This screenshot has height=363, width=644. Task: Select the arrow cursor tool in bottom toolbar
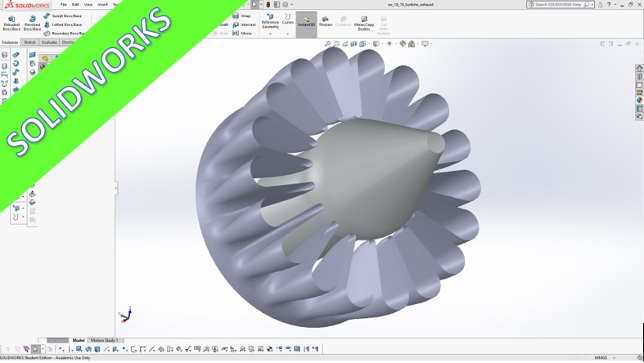tap(36, 349)
